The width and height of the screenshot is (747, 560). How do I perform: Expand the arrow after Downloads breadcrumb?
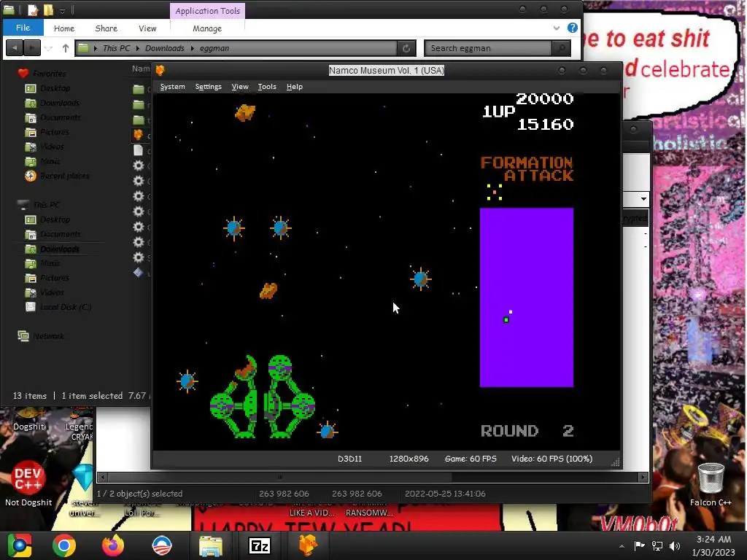[x=193, y=48]
